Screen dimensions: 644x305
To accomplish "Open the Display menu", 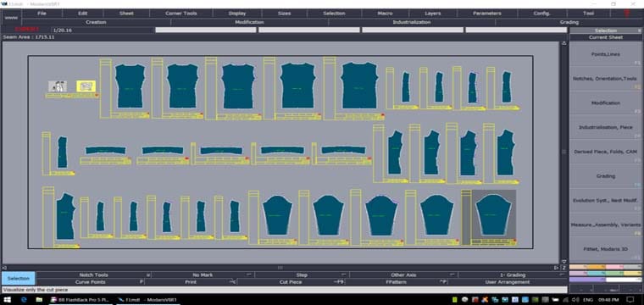I will pos(237,14).
